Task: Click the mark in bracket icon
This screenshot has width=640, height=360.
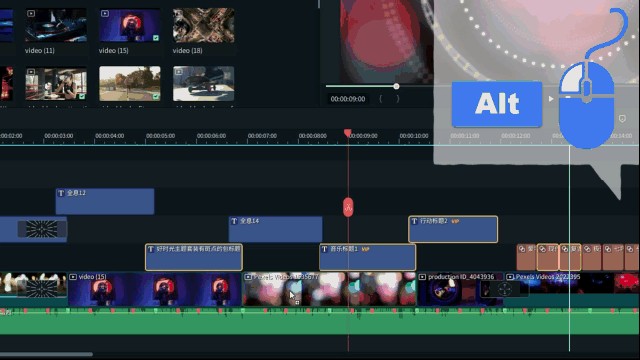Action: click(380, 99)
